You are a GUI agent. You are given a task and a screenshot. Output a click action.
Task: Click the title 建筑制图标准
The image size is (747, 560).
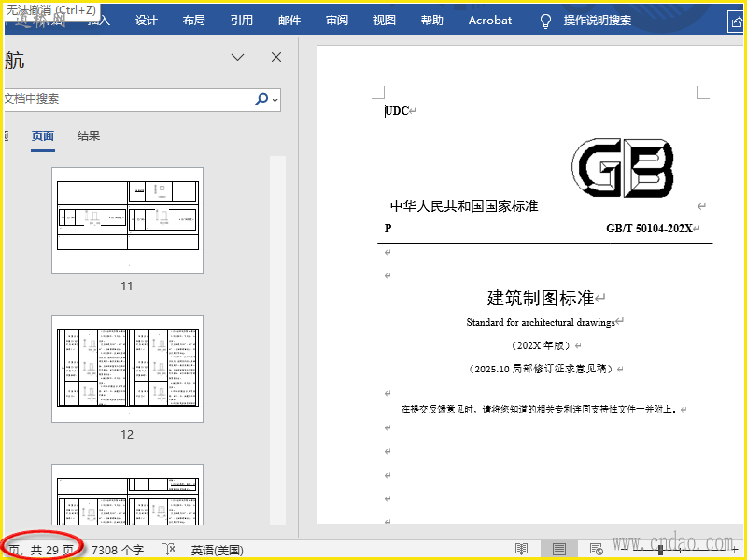coord(541,298)
